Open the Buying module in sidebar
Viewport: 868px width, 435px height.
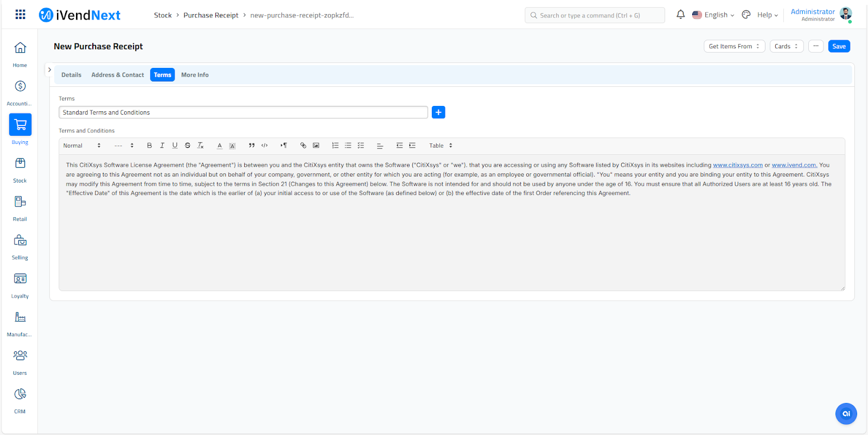tap(20, 129)
